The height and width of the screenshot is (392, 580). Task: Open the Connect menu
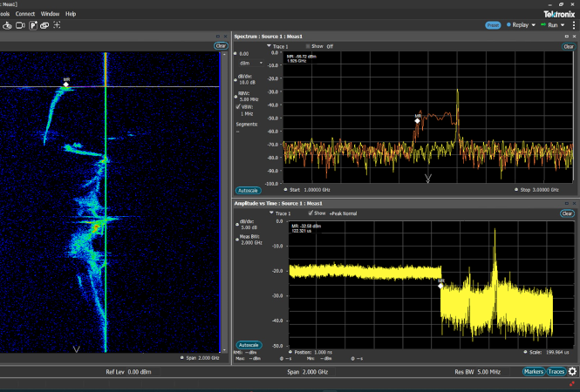[x=25, y=14]
